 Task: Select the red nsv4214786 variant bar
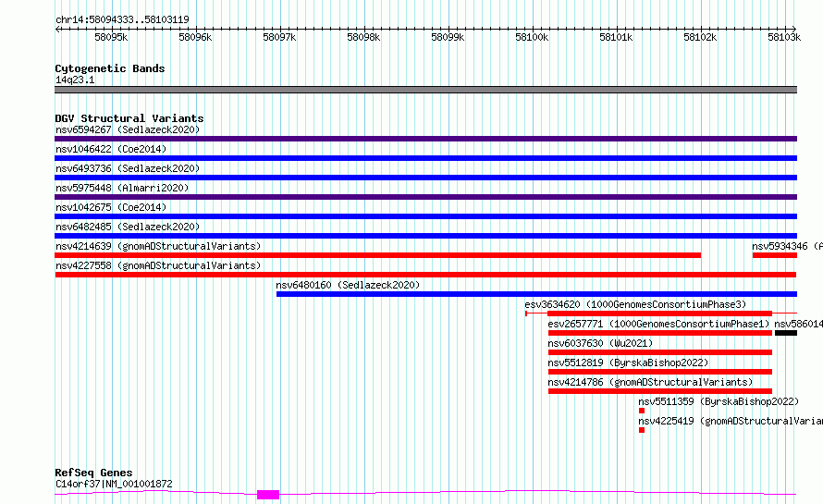pos(659,391)
